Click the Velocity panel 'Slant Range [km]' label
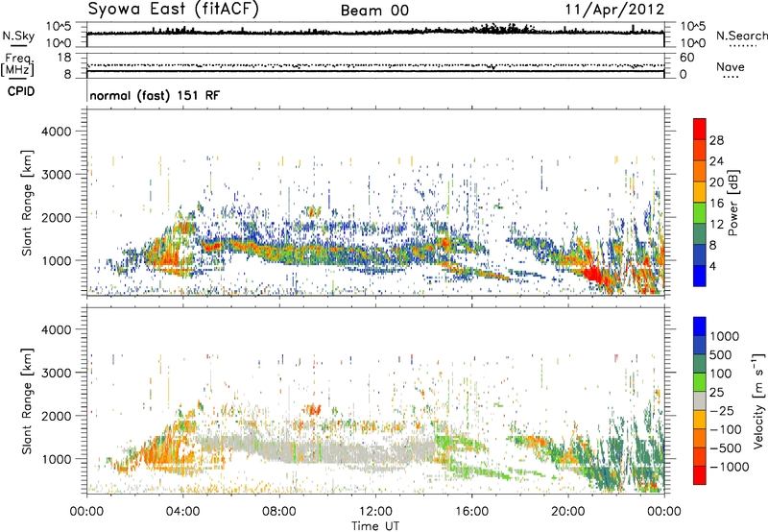 27,401
